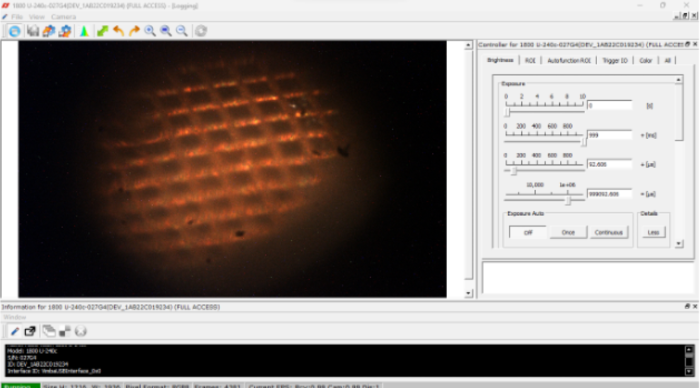Click the Interface ID log line
The width and height of the screenshot is (700, 388).
[54, 371]
